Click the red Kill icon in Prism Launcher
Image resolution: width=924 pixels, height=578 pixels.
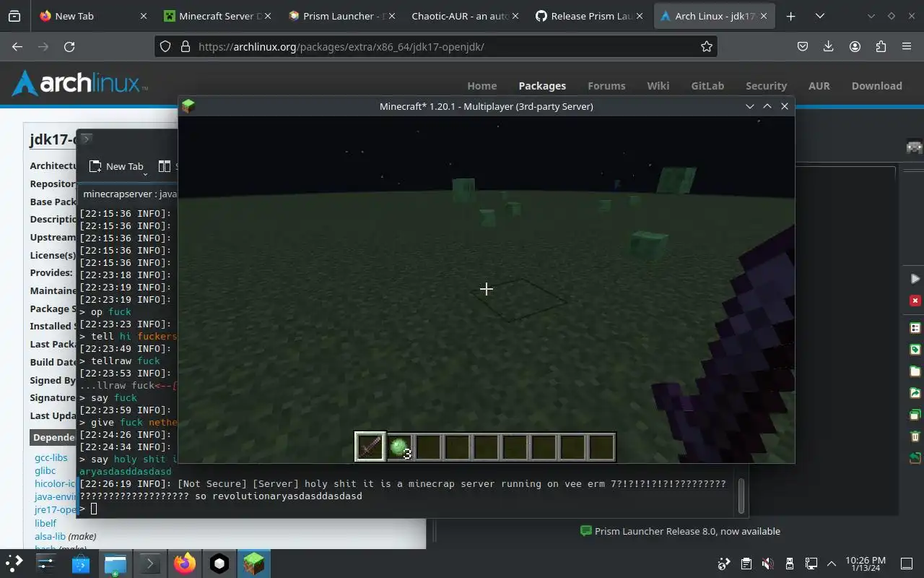pyautogui.click(x=915, y=301)
